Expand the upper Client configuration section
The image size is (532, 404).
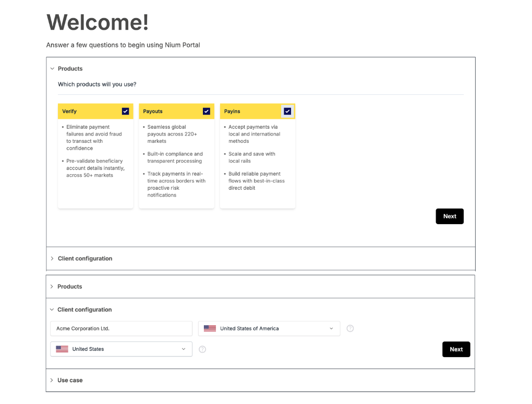tap(261, 259)
